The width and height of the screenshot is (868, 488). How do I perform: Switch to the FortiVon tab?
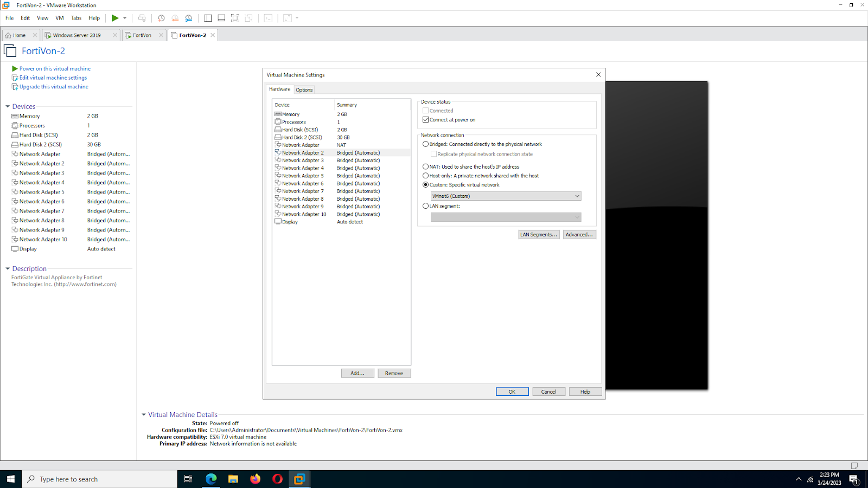pyautogui.click(x=142, y=35)
